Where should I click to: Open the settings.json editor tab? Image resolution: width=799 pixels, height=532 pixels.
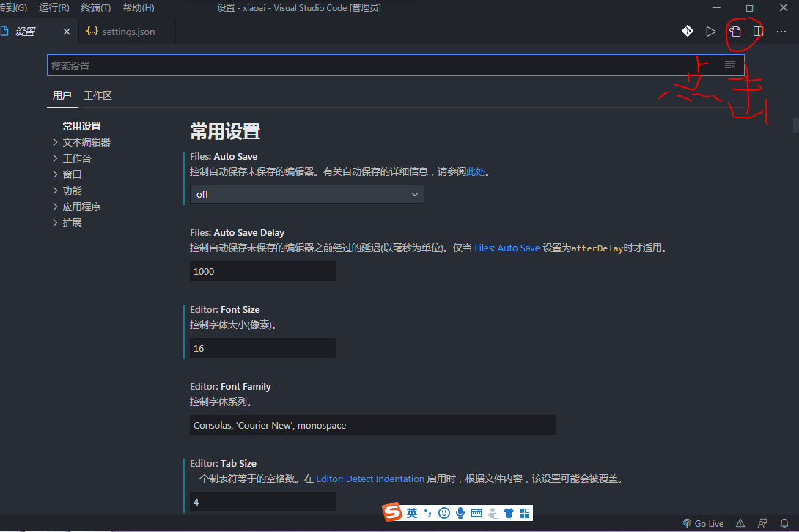tap(127, 32)
